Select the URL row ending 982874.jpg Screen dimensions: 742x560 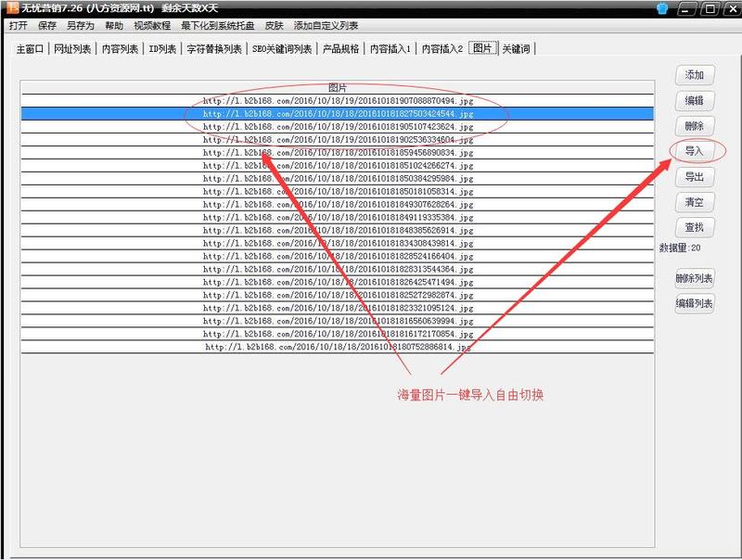pyautogui.click(x=338, y=295)
